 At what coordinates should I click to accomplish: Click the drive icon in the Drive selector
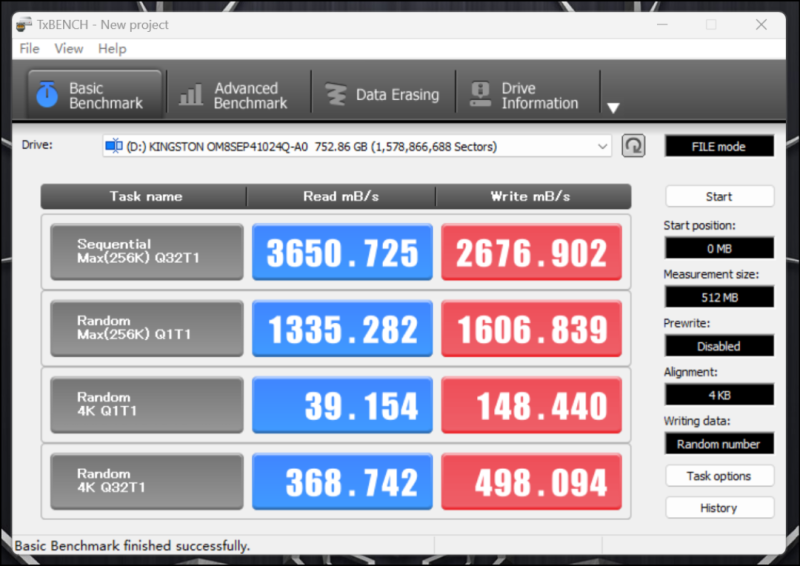click(113, 146)
